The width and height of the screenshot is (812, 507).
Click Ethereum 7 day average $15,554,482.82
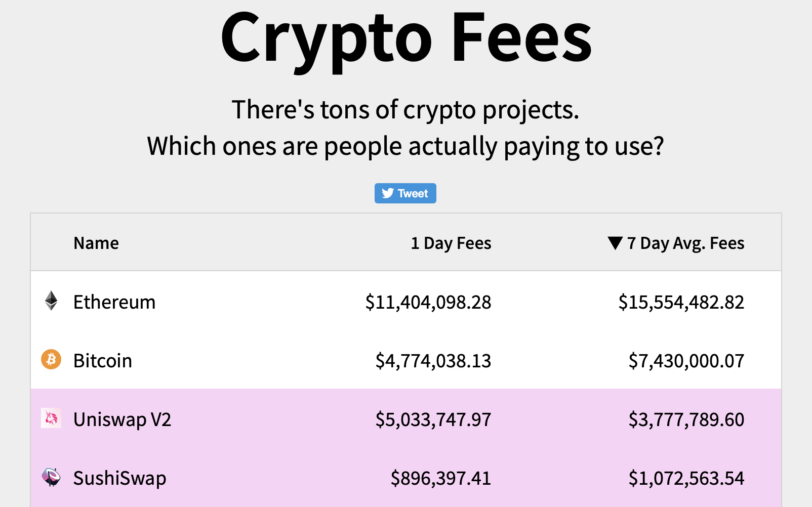coord(681,302)
